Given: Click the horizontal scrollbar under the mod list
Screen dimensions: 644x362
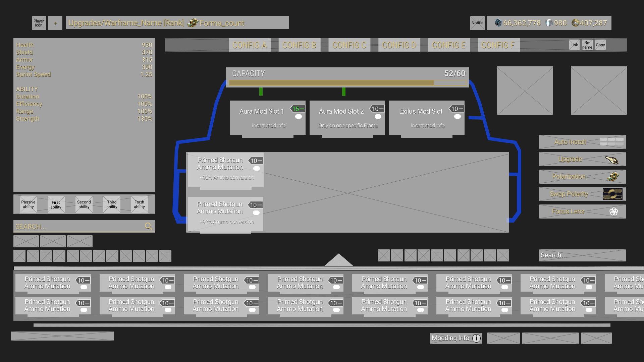Looking at the screenshot, I should [322, 325].
